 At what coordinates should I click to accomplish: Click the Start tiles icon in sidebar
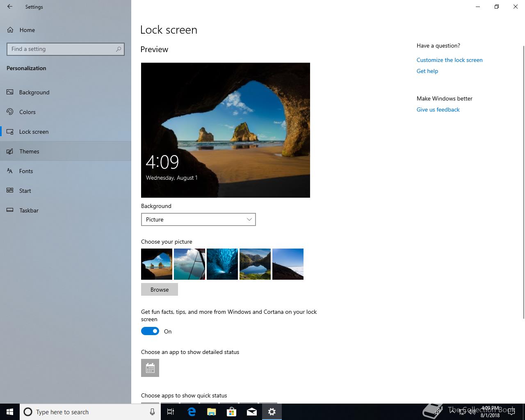(10, 191)
